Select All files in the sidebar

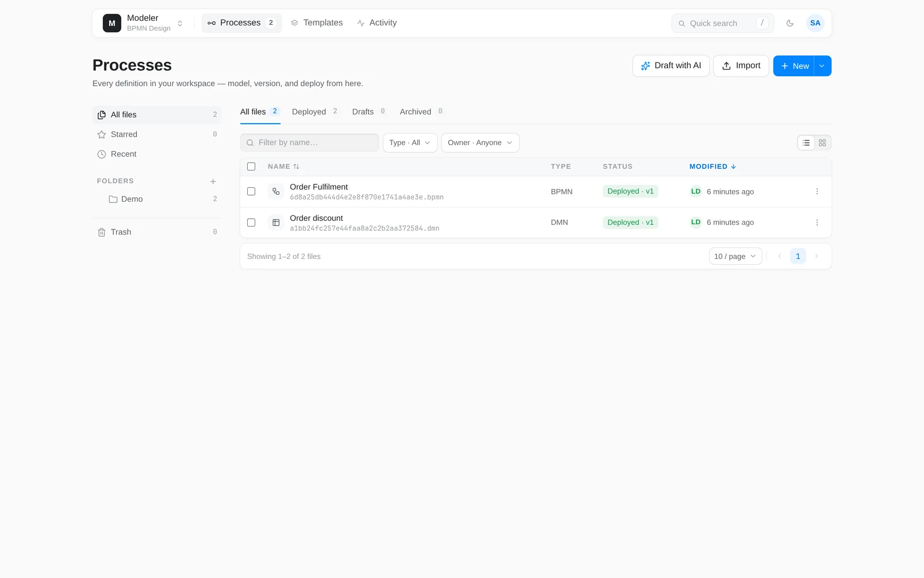157,114
